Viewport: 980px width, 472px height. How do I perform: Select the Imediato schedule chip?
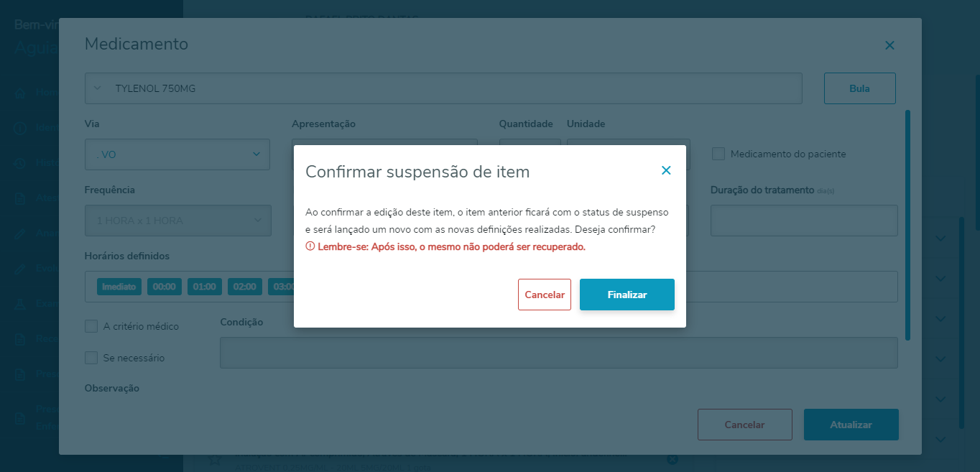(119, 287)
